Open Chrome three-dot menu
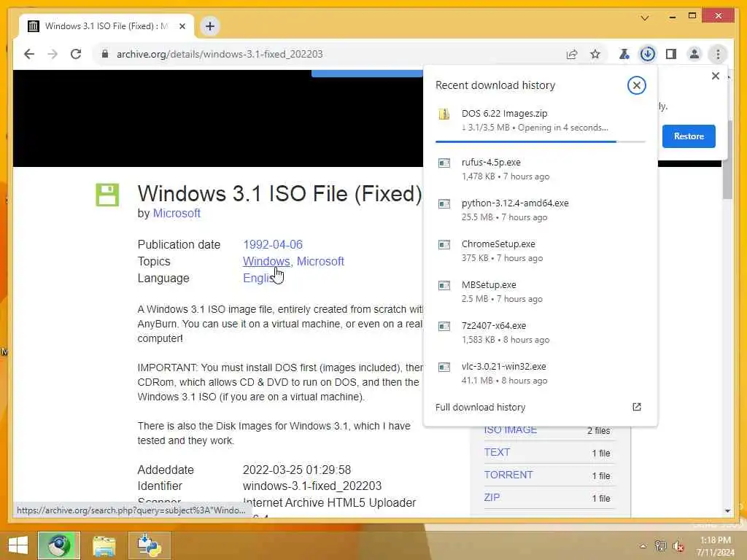 point(718,54)
